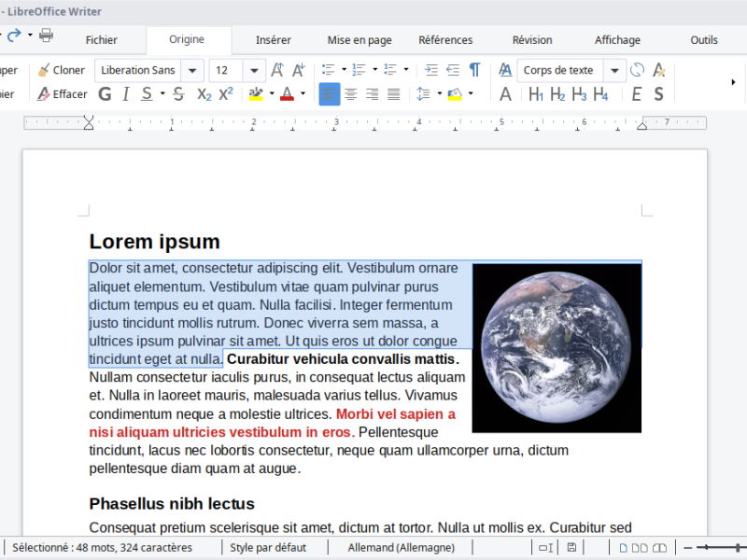Open the highlighting color dropdown arrow
Viewport: 747px width, 560px height.
coord(272,94)
